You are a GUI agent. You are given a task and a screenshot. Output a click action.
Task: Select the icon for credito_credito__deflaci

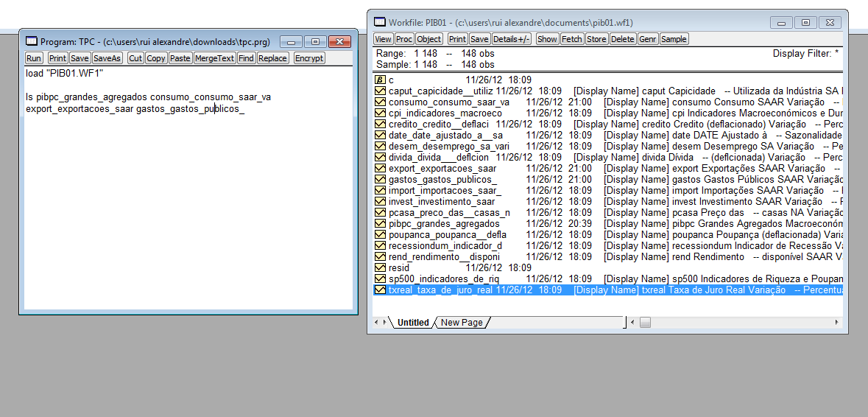point(380,124)
